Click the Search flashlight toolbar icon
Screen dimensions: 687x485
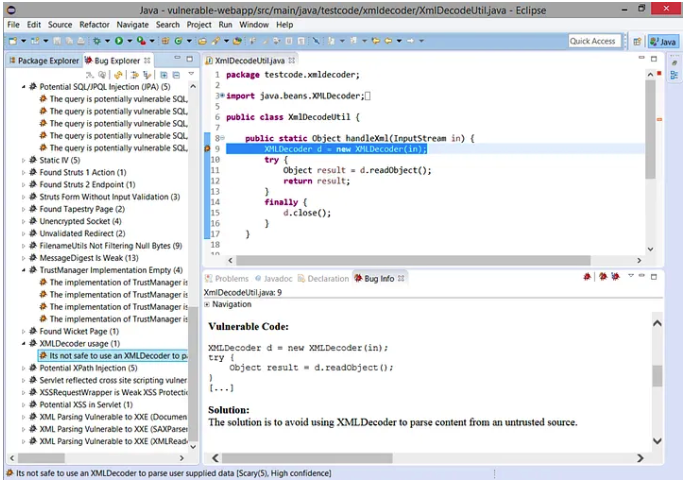tap(216, 41)
